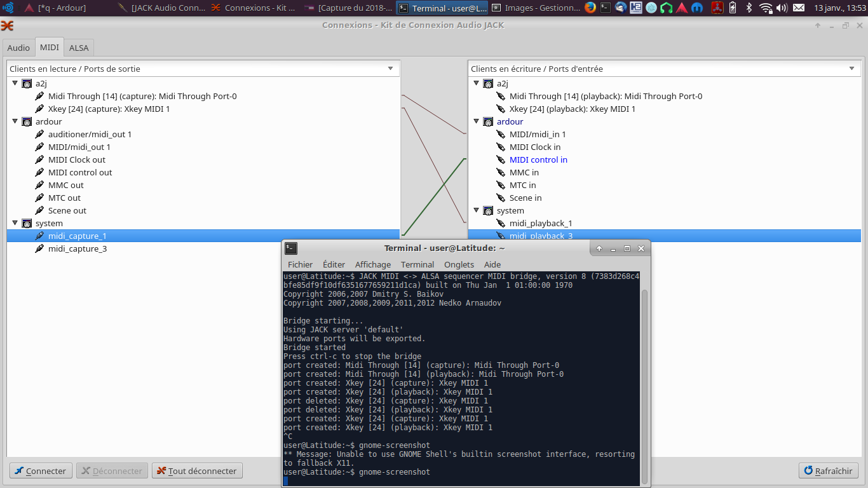Open the Capture du 2018 taskbar window
Image resolution: width=868 pixels, height=488 pixels.
348,8
